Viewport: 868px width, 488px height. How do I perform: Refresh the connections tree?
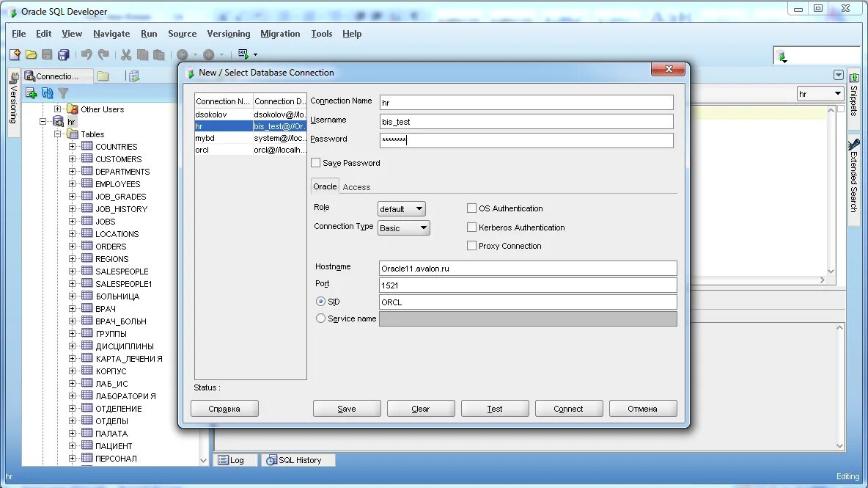tap(47, 93)
